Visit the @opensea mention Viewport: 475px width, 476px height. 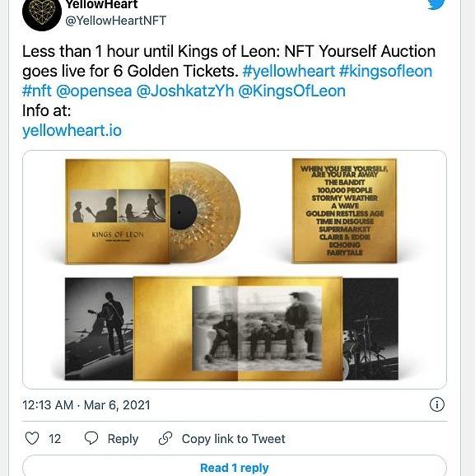click(x=94, y=91)
